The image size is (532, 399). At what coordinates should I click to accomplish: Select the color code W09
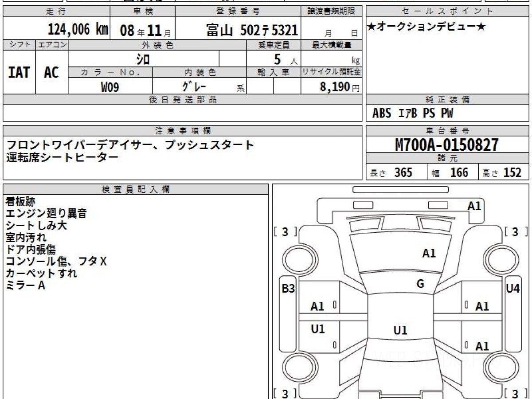pos(110,87)
